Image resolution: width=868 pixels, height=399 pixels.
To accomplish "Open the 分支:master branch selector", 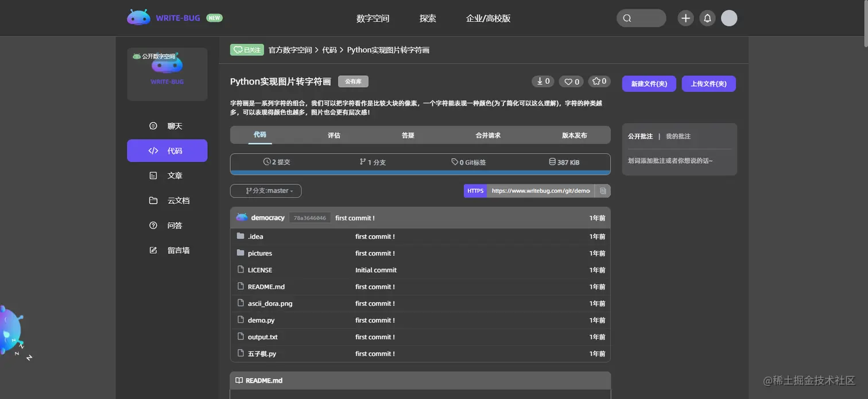I will click(x=265, y=191).
